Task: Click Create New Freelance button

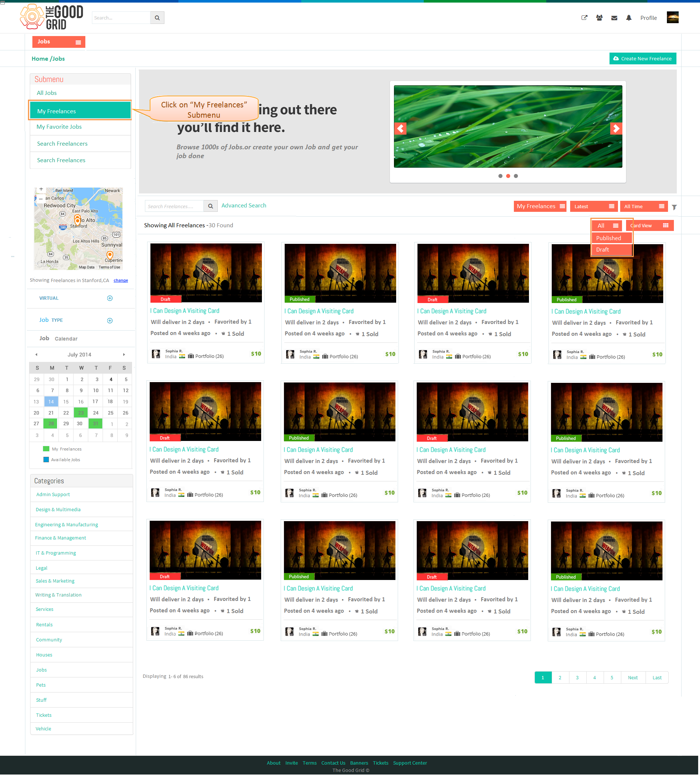Action: pyautogui.click(x=643, y=59)
